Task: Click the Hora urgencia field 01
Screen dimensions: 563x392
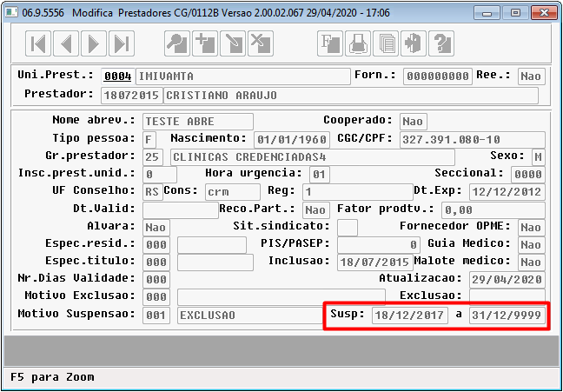Action: coord(320,175)
